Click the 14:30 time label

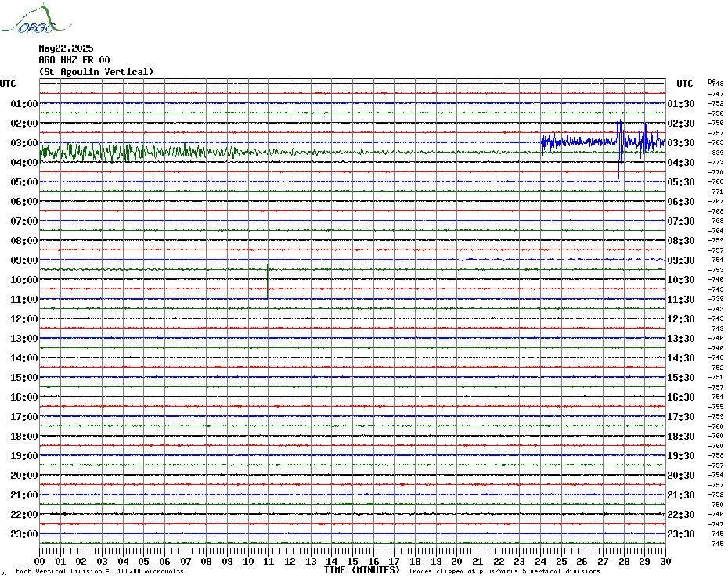tap(681, 357)
